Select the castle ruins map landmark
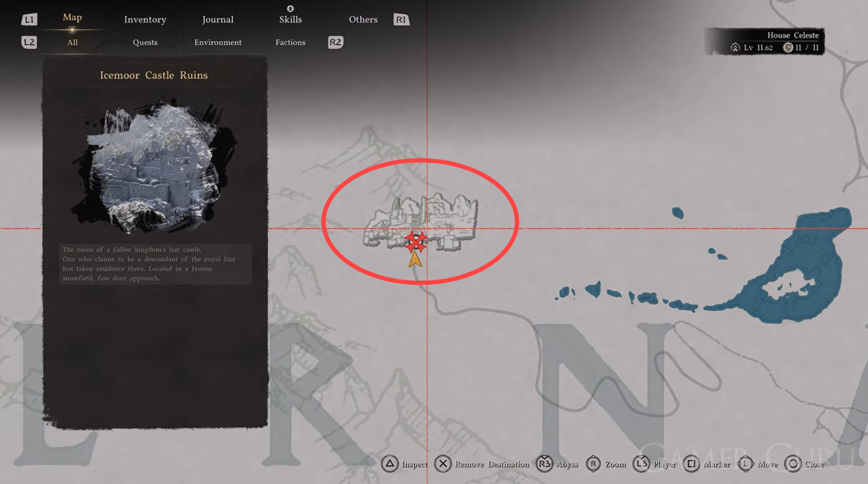This screenshot has width=868, height=484. coord(420,221)
